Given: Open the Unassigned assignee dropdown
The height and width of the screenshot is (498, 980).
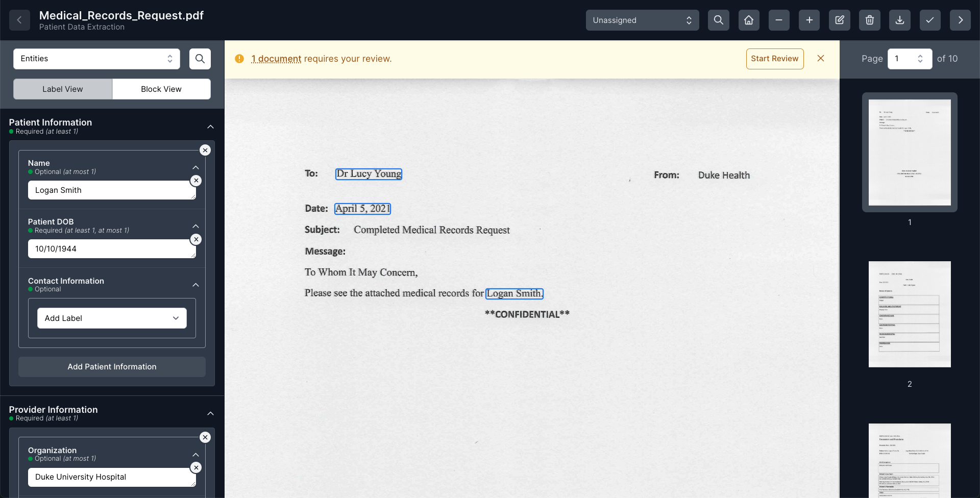Looking at the screenshot, I should [x=642, y=20].
